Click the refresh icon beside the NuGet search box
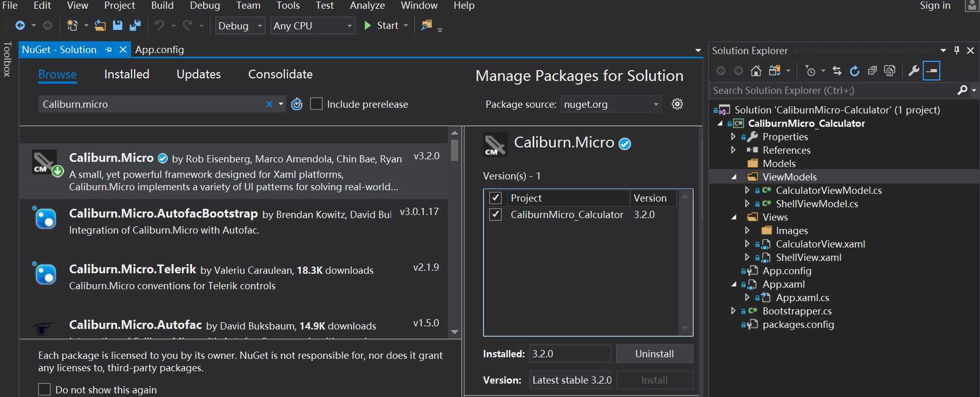 point(297,104)
